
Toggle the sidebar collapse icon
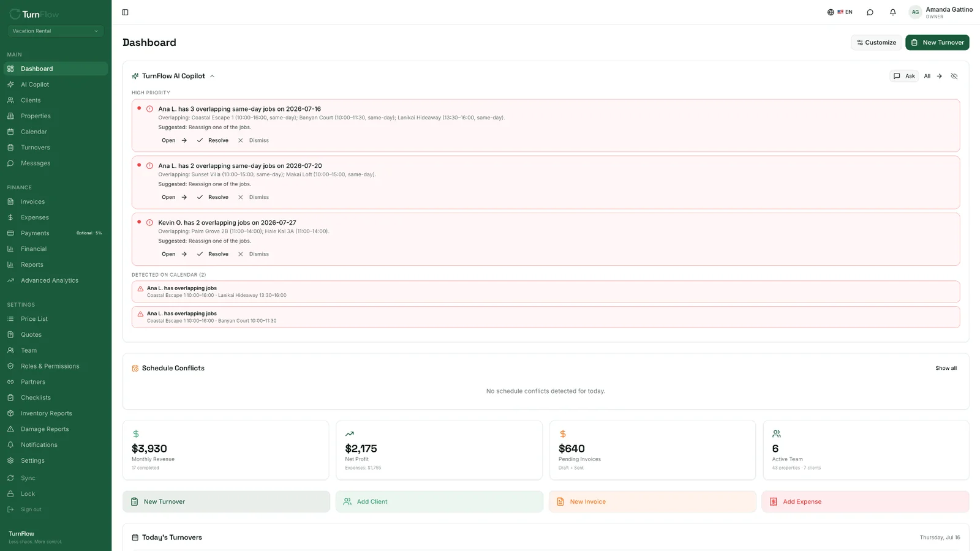(125, 12)
